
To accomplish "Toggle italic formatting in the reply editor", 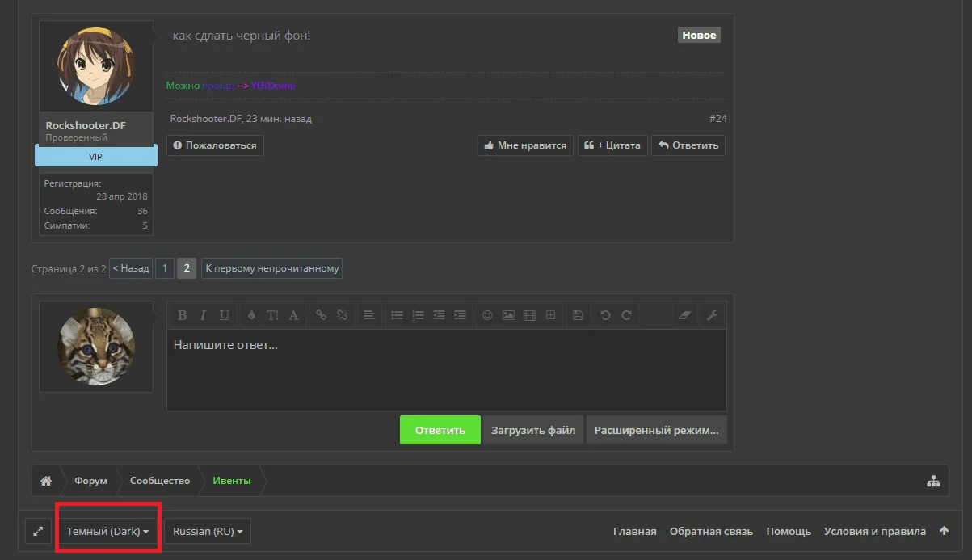I will point(203,315).
